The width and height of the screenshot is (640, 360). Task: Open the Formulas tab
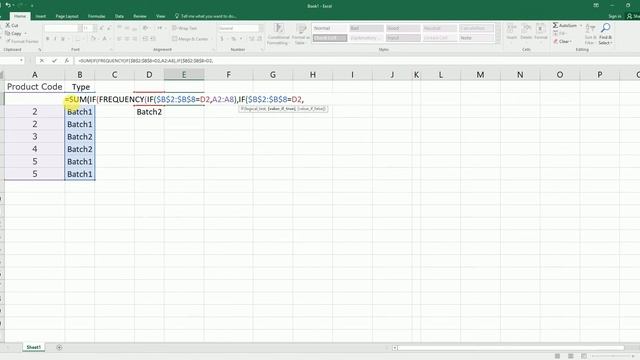pos(97,16)
